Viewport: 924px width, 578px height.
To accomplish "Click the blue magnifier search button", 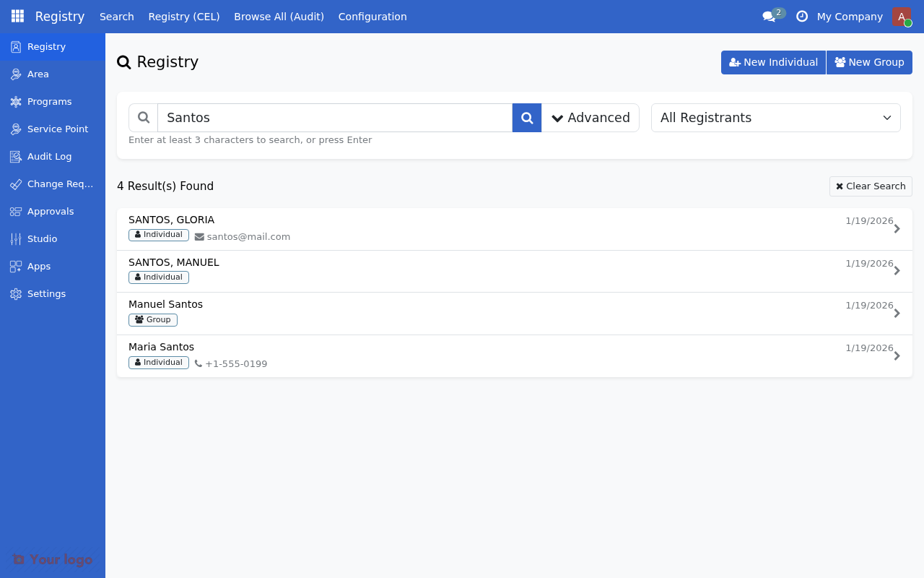I will [x=526, y=117].
